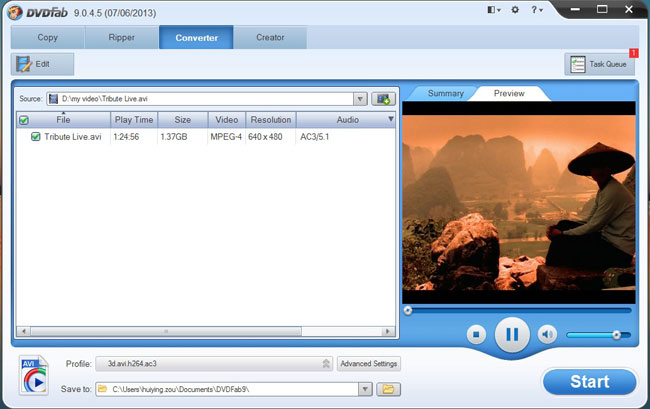Switch to the Ripper tab
650x409 pixels.
point(121,37)
